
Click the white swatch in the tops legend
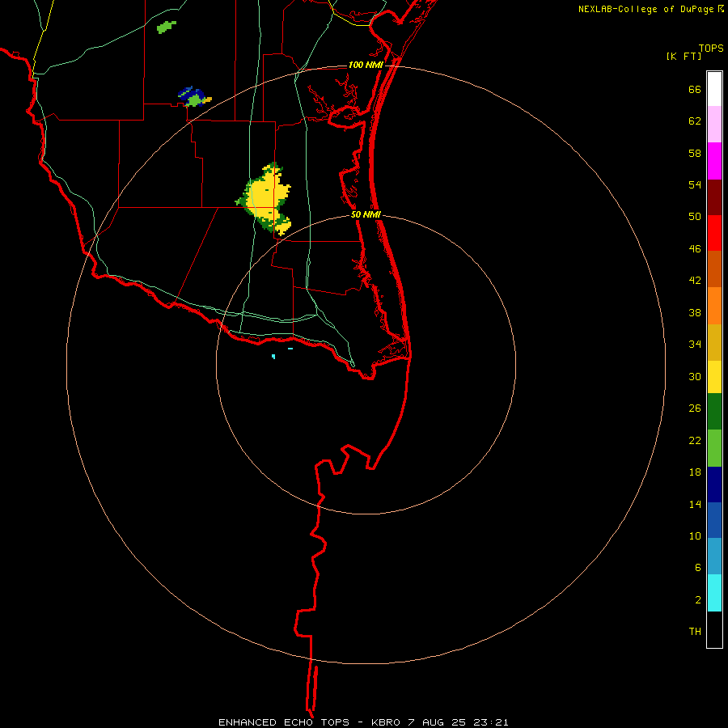point(714,89)
